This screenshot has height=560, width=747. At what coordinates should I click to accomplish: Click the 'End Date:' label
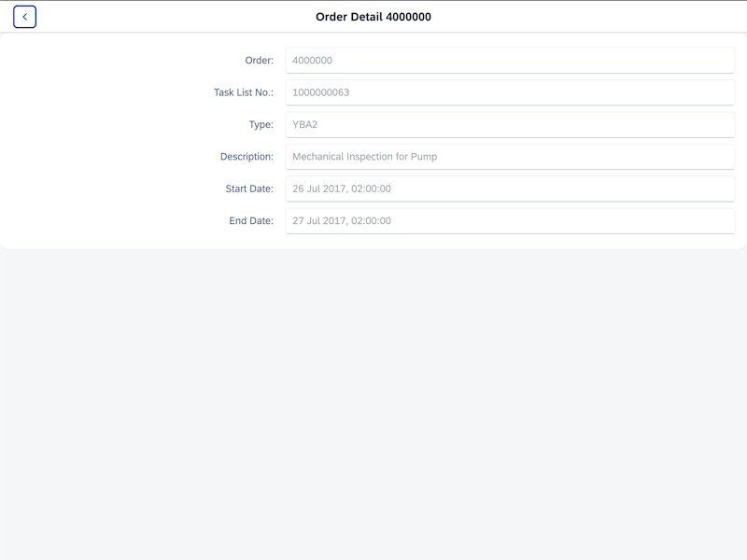tap(251, 221)
